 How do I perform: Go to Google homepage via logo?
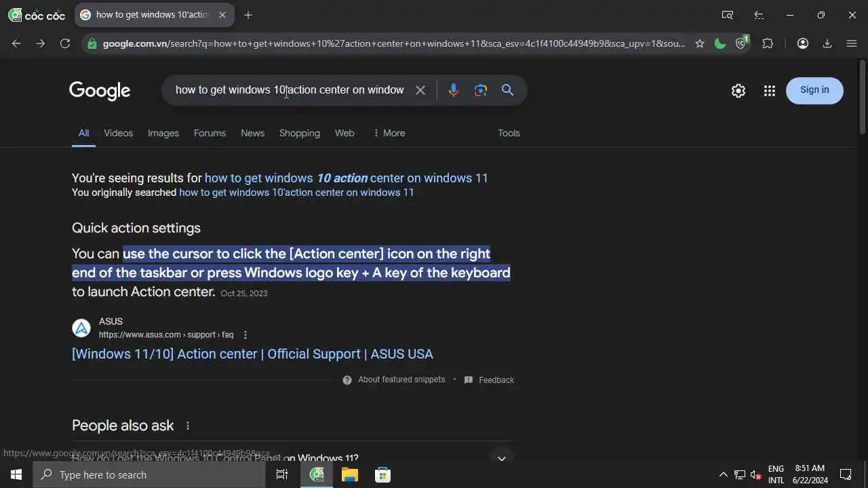pos(100,91)
